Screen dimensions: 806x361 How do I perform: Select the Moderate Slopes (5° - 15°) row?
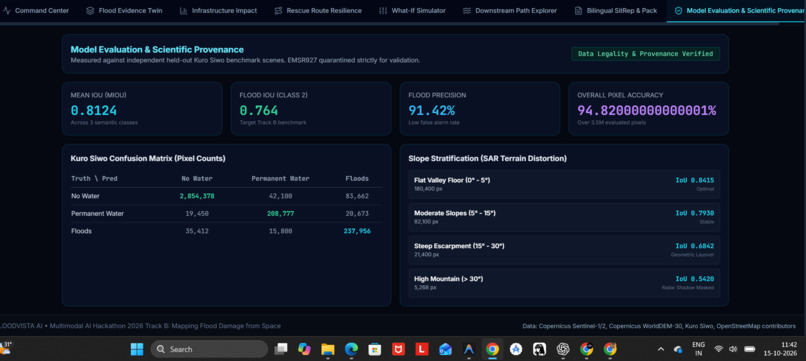pos(564,217)
